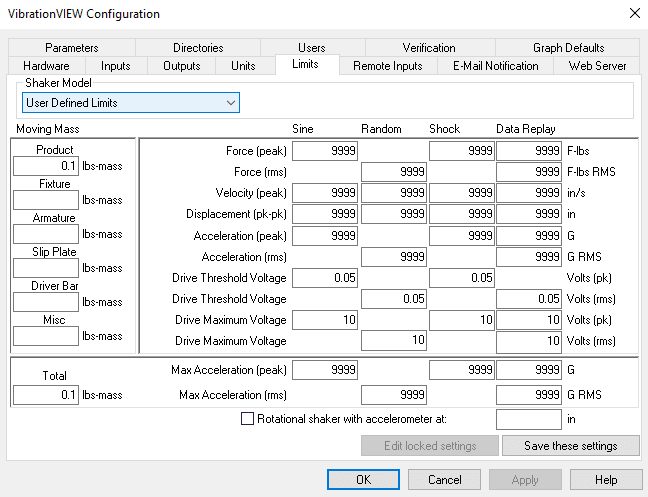The width and height of the screenshot is (648, 497).
Task: Edit Data Replay Velocity (peak) field
Action: click(x=529, y=193)
